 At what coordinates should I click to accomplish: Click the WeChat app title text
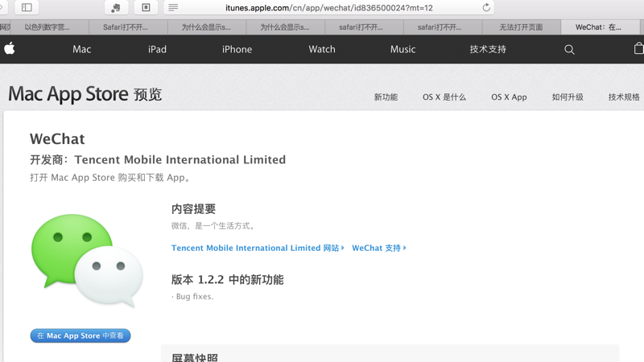coord(57,138)
